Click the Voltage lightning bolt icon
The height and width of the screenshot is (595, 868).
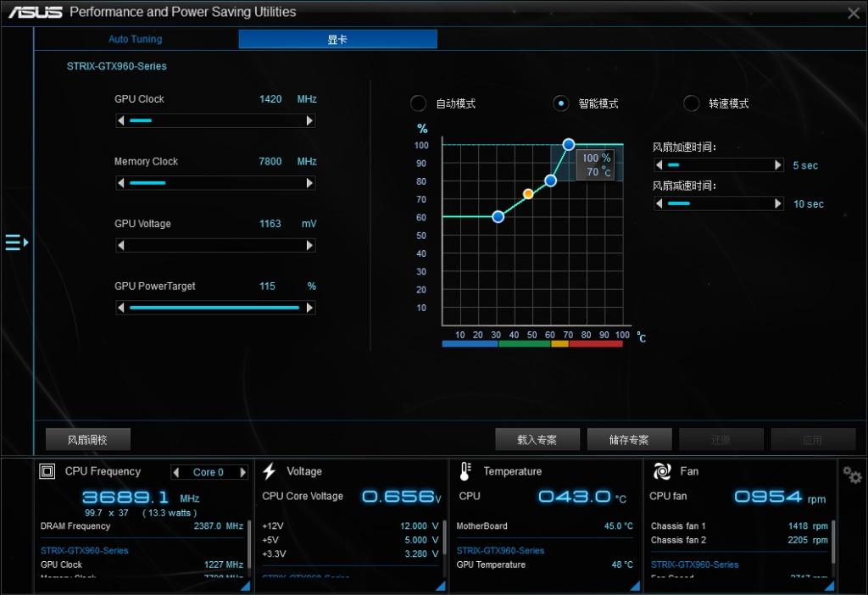click(x=270, y=471)
